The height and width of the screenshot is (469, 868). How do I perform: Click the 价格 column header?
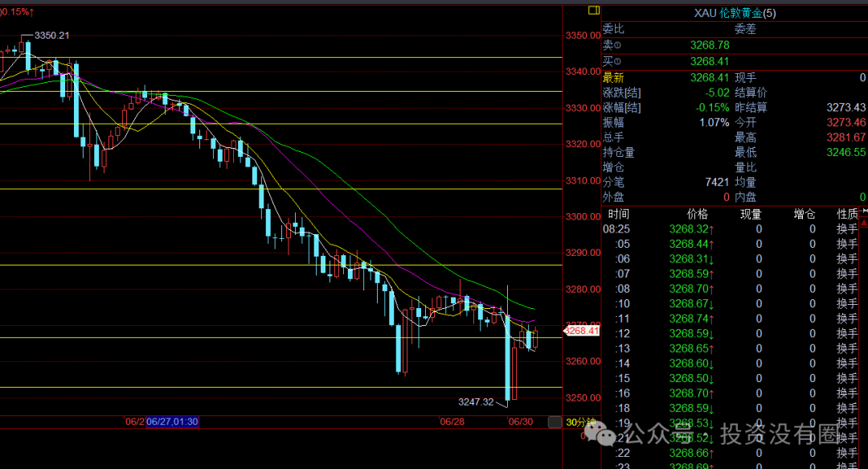pos(697,214)
